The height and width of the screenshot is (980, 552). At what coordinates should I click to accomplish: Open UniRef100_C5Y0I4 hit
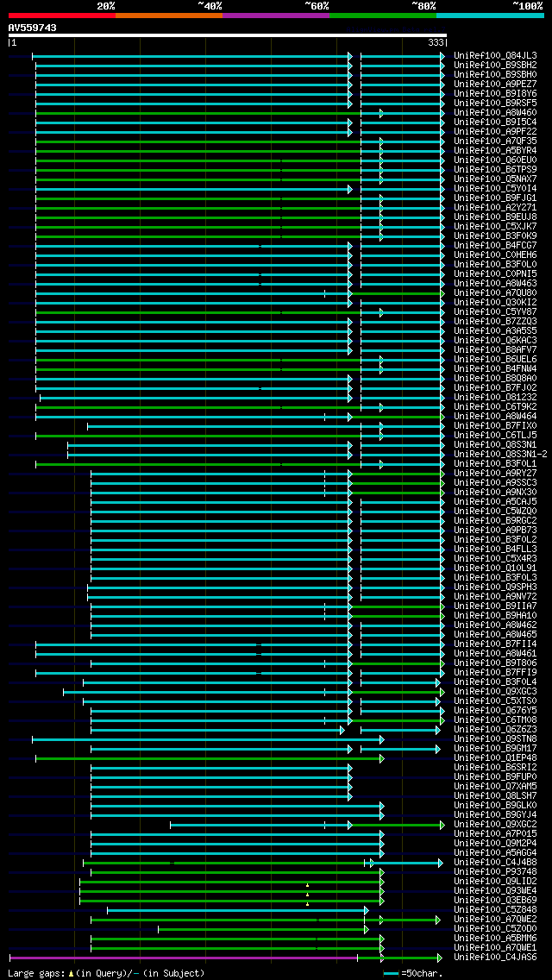click(x=495, y=189)
